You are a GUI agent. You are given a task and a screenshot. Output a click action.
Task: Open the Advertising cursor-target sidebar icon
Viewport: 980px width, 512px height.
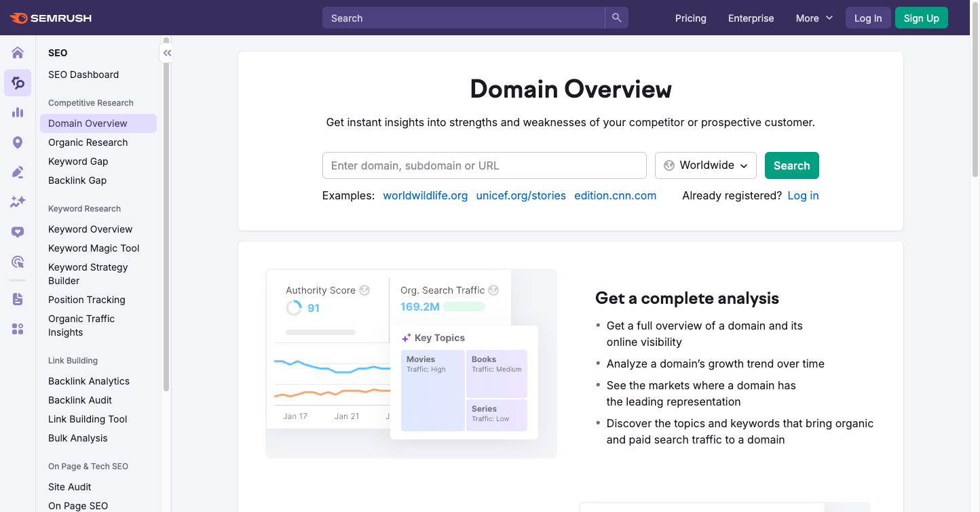coord(18,262)
